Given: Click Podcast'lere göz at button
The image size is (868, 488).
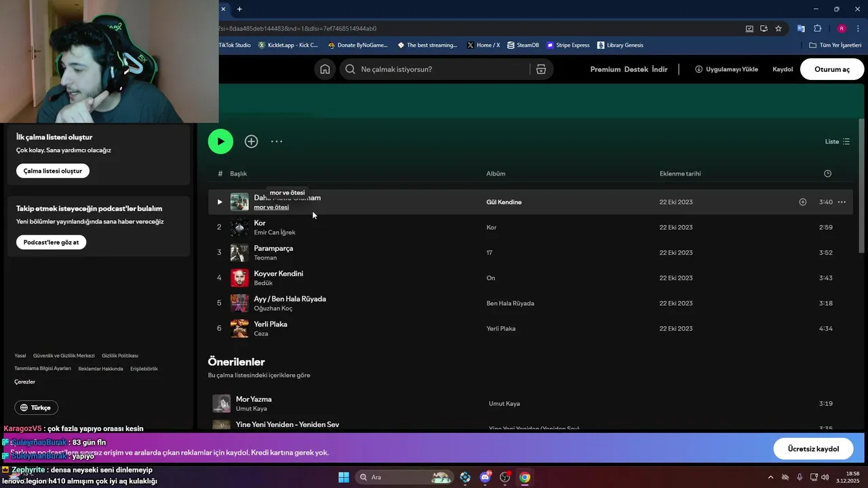Looking at the screenshot, I should pos(51,242).
